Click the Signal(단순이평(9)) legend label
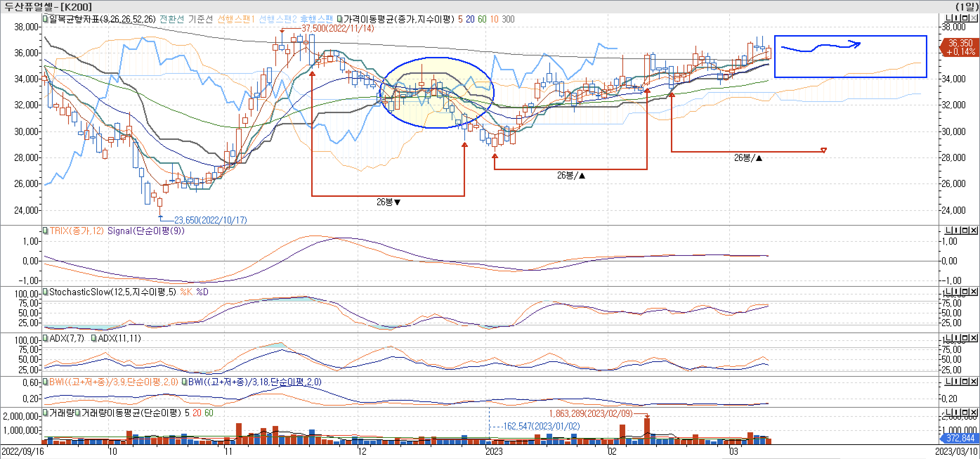Screen dimensions: 980x459 tap(146, 231)
